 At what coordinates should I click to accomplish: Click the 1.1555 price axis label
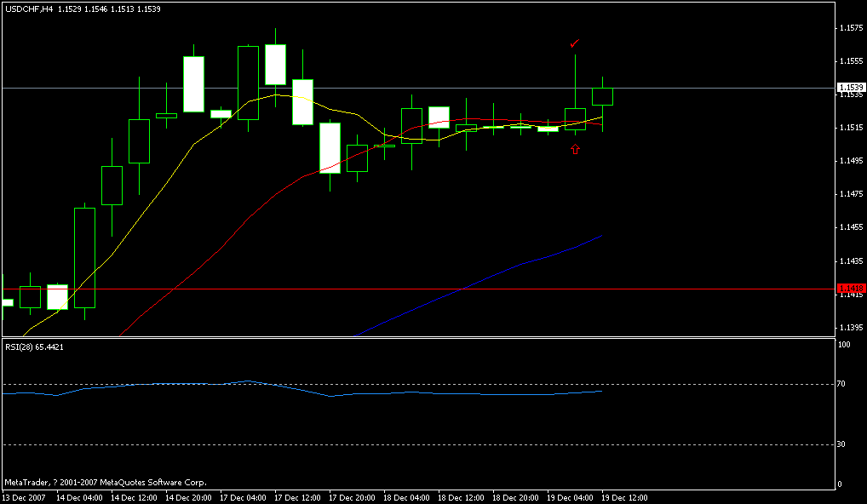tap(851, 60)
